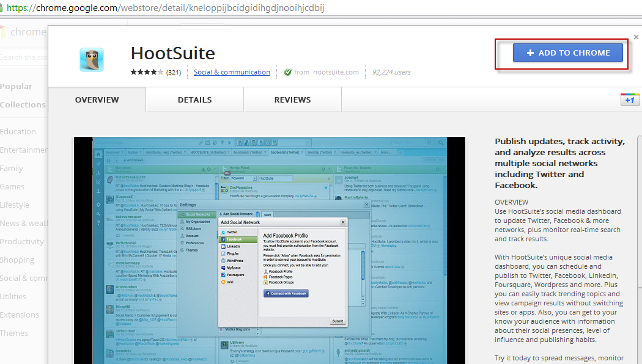Click the (321) ratings count
The height and width of the screenshot is (364, 642).
pyautogui.click(x=174, y=73)
